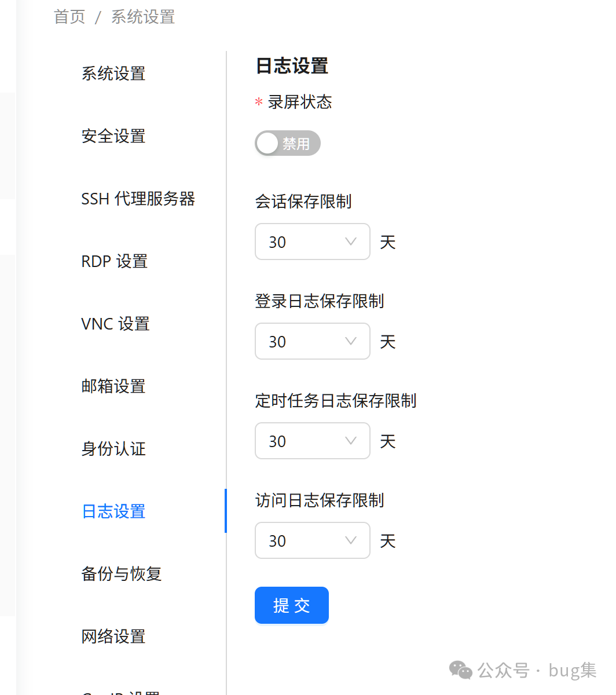
Task: Open 备份与恢复 settings
Action: point(121,574)
